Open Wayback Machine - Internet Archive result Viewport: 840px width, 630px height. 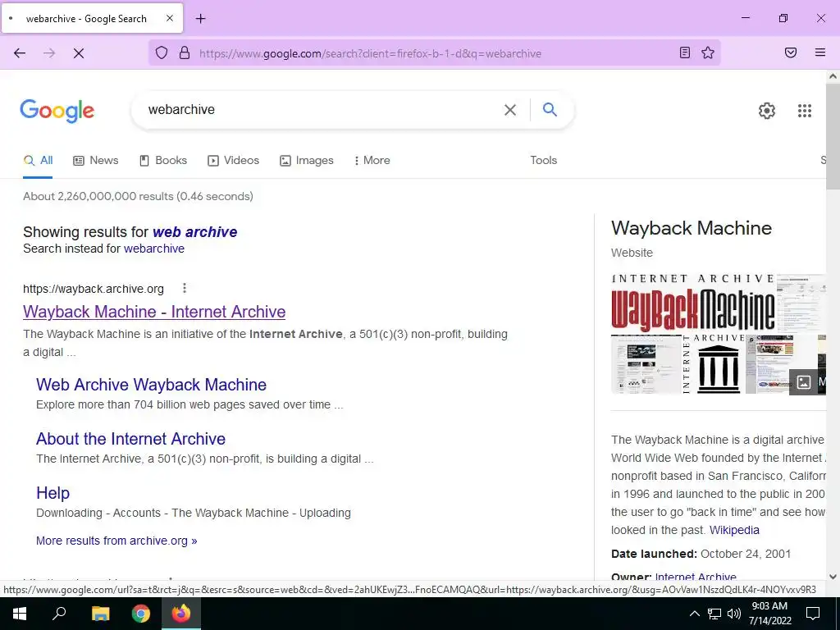pyautogui.click(x=154, y=312)
